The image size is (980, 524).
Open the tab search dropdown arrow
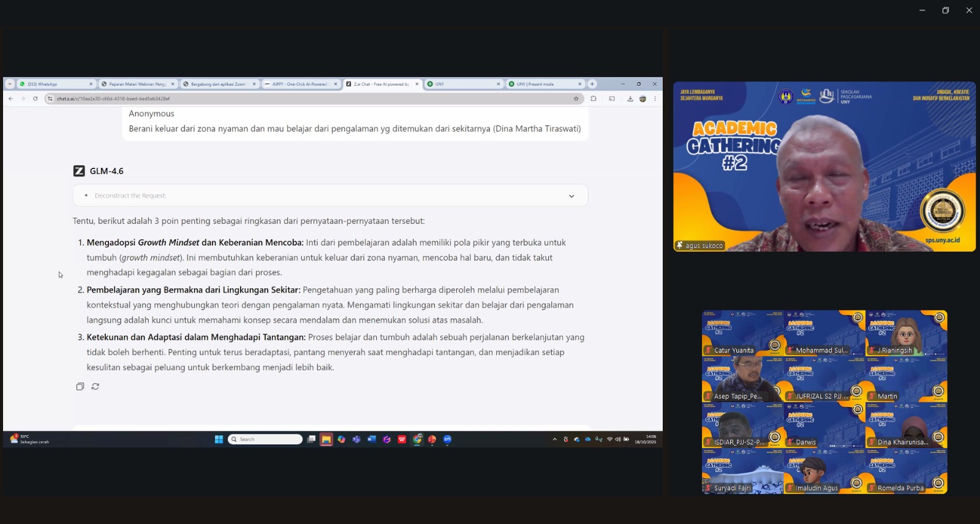[10, 84]
